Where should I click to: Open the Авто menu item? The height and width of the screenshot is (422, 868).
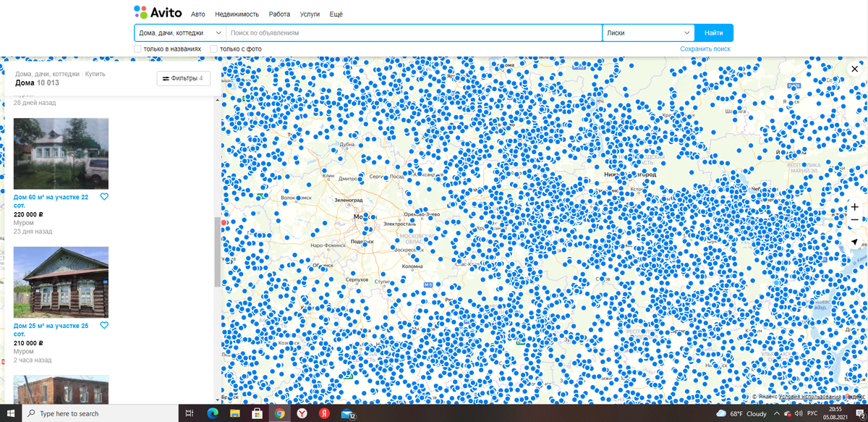197,14
